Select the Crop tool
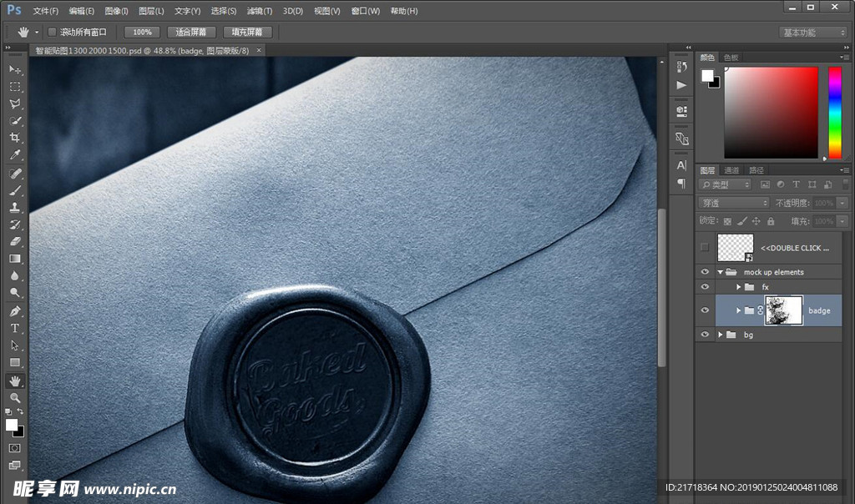 15,138
